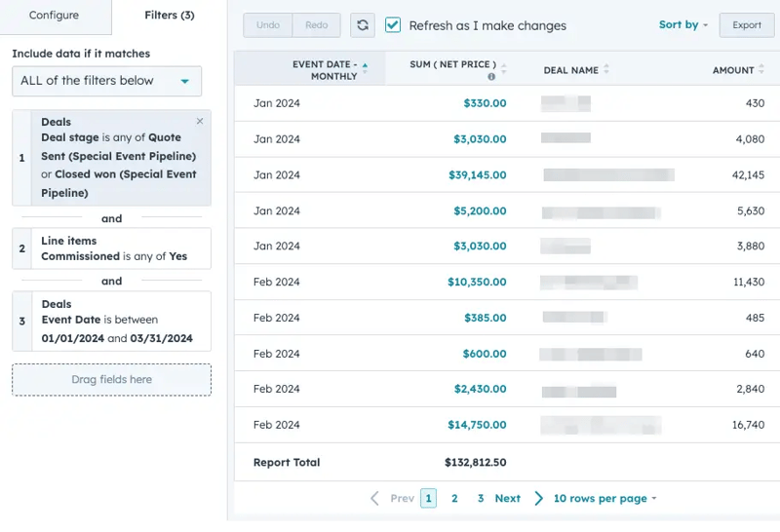Select the Line items Commissioned filter
Screen dimensions: 780x532
[111, 248]
